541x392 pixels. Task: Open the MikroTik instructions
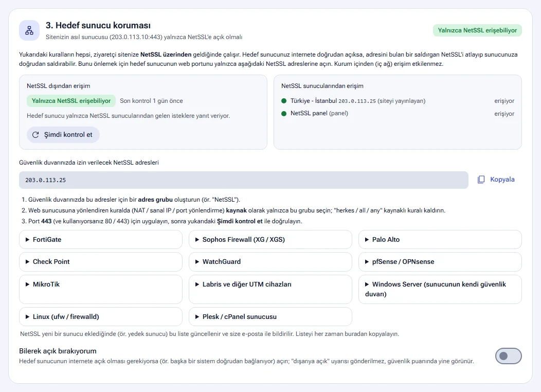point(101,289)
